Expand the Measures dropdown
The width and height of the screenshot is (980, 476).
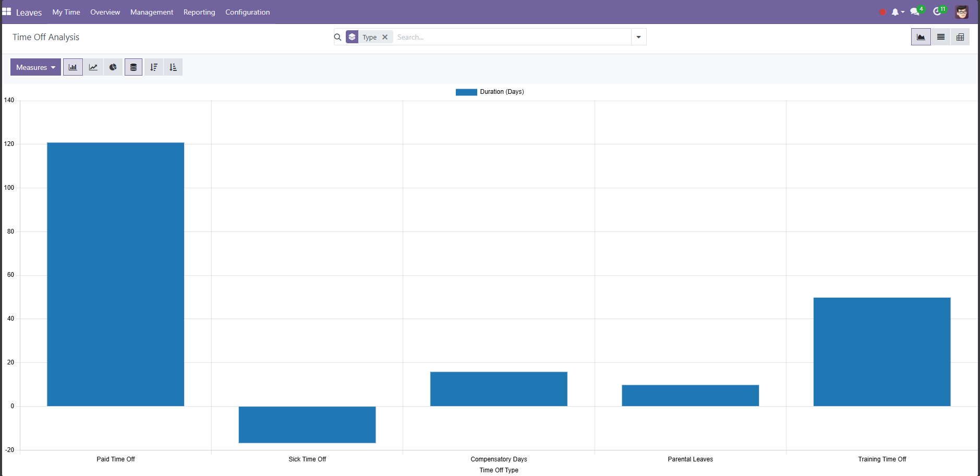pyautogui.click(x=35, y=67)
